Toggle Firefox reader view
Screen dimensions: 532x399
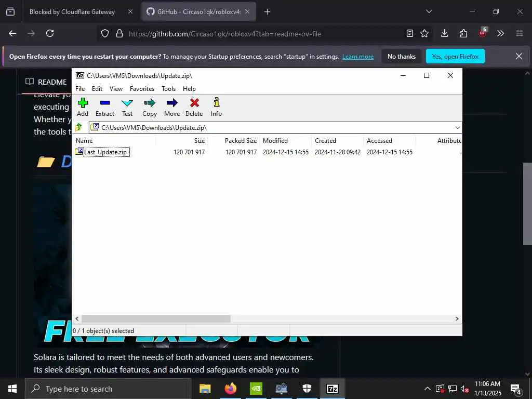[x=410, y=33]
